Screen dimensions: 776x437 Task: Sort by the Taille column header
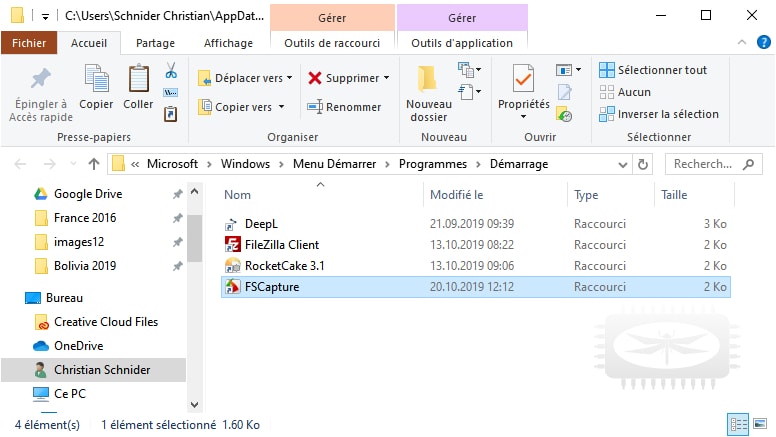tap(674, 195)
